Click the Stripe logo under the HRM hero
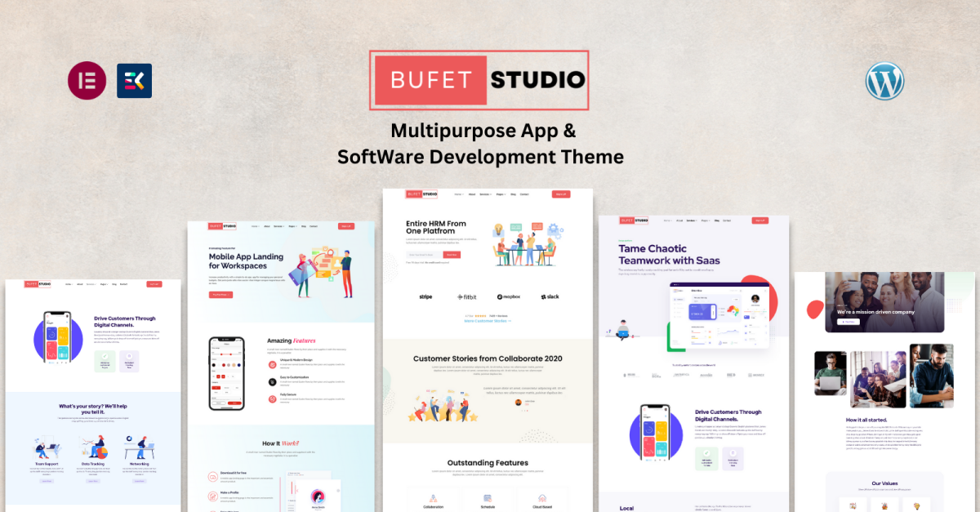The image size is (980, 512). 425,296
